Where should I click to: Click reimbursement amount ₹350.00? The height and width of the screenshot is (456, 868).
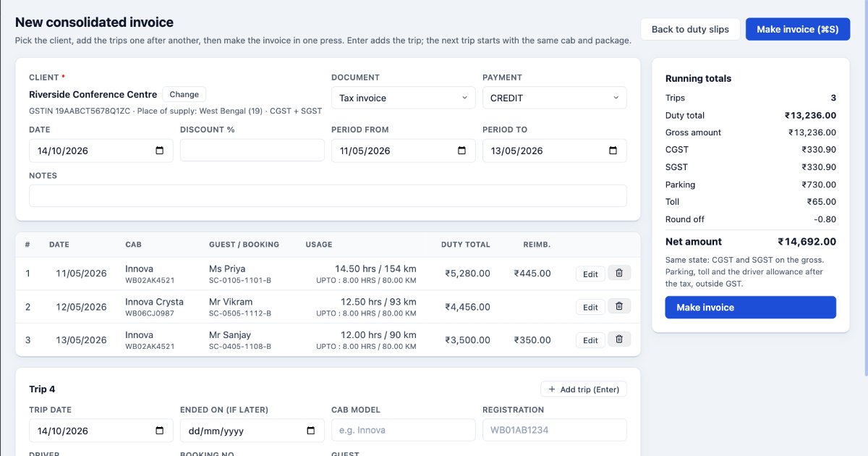pos(532,339)
